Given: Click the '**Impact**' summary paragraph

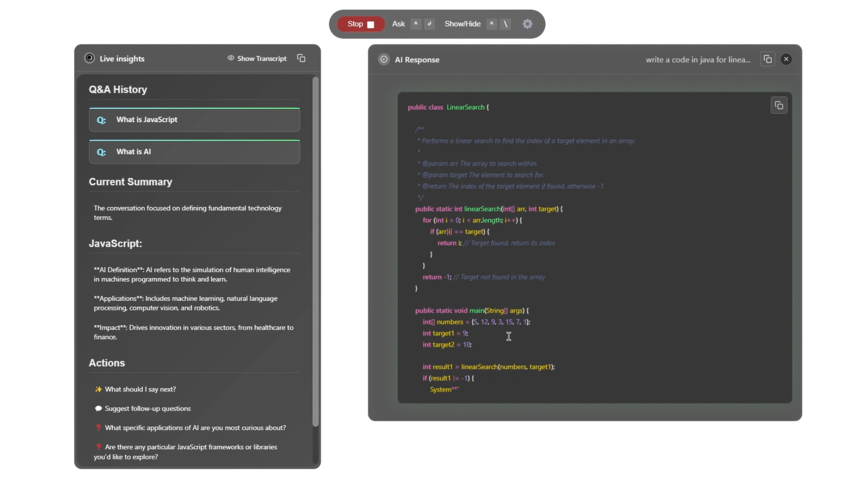Looking at the screenshot, I should click(x=194, y=332).
